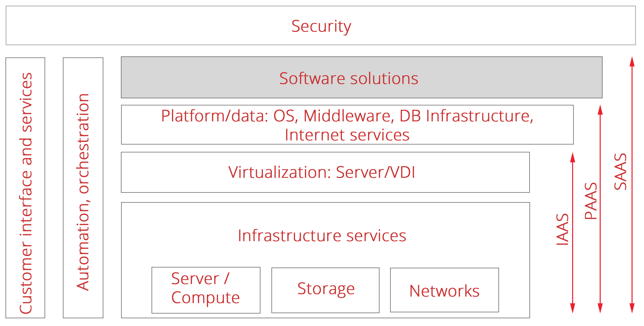Click the bottom arrowhead of SAAS arrow

click(632, 308)
